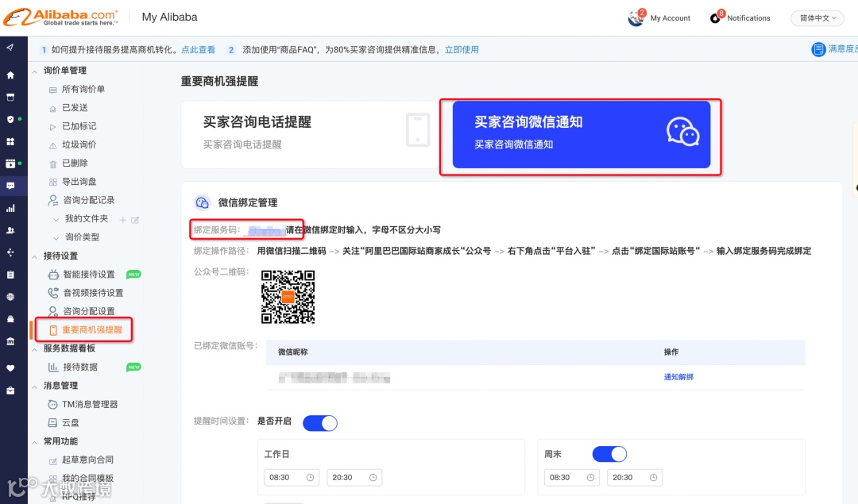This screenshot has height=504, width=858.
Task: Open 咨询分配设置 menu item
Action: click(x=89, y=312)
